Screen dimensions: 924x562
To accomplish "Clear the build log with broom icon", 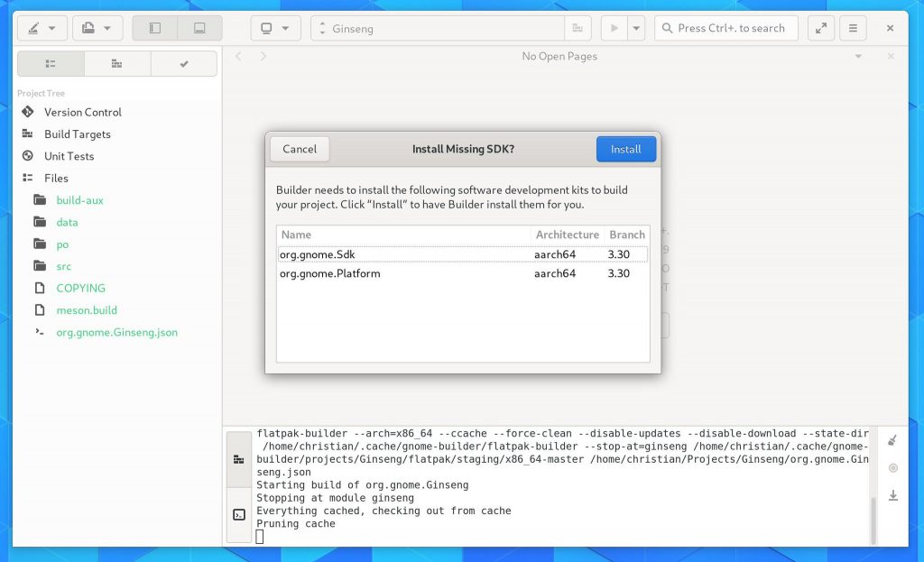I will click(x=892, y=440).
